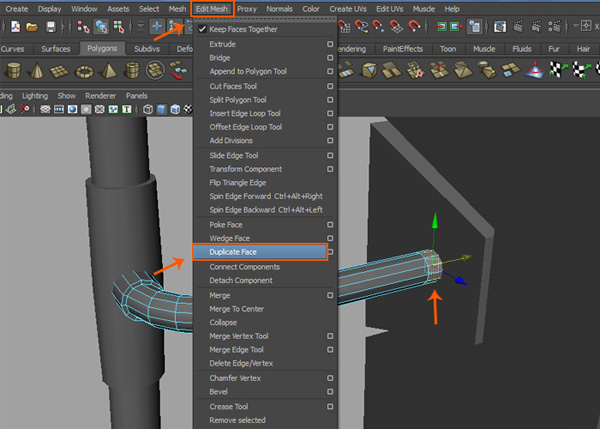Toggle Keep Faces Together checkbox

click(202, 29)
